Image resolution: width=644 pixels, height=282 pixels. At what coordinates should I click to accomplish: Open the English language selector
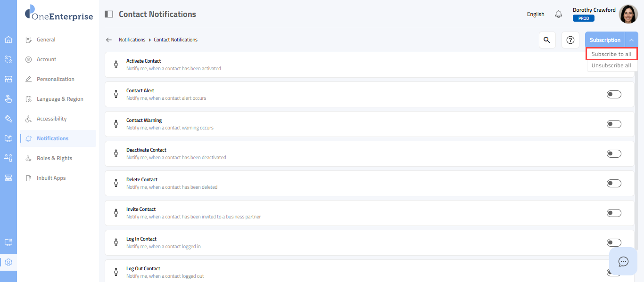tap(536, 14)
